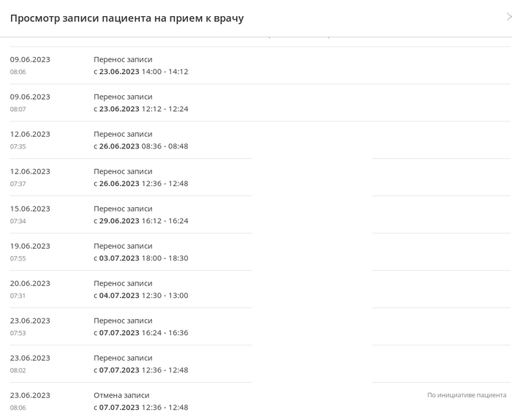Click the 'По инициативе пациента' cancellation reason
This screenshot has height=420, width=512.
466,395
